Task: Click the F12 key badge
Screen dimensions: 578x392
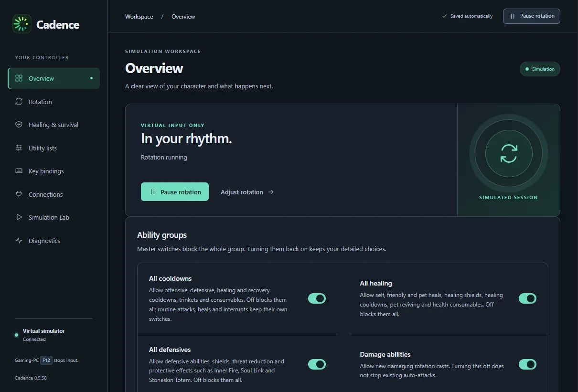Action: (x=46, y=360)
